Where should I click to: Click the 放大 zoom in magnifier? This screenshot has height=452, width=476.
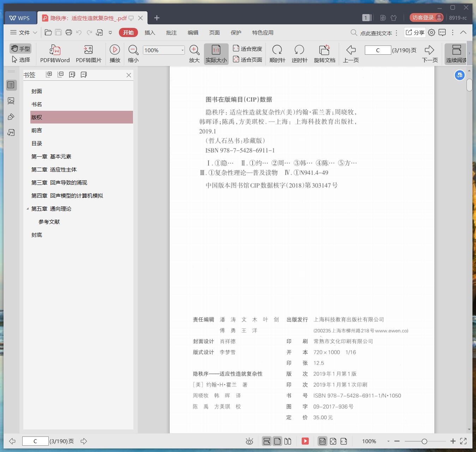tap(194, 54)
